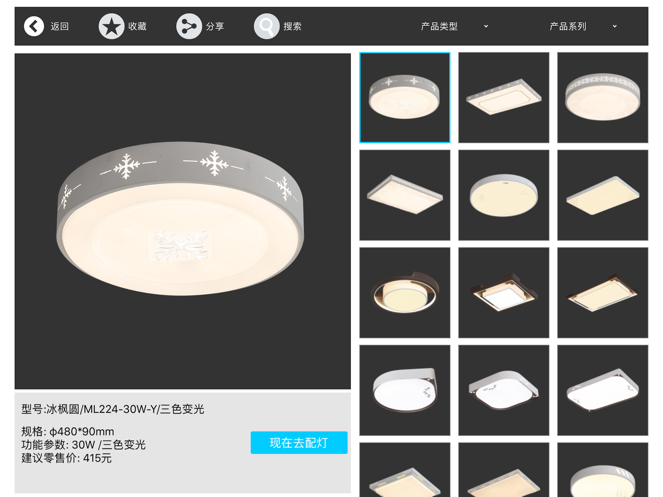This screenshot has width=663, height=497.
Task: Click the large snowflake lamp product image
Action: (x=183, y=221)
